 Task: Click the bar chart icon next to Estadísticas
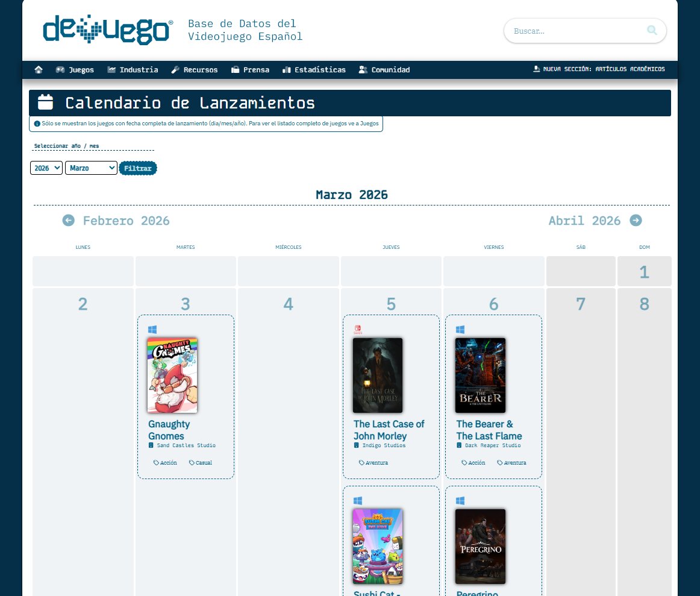(287, 70)
